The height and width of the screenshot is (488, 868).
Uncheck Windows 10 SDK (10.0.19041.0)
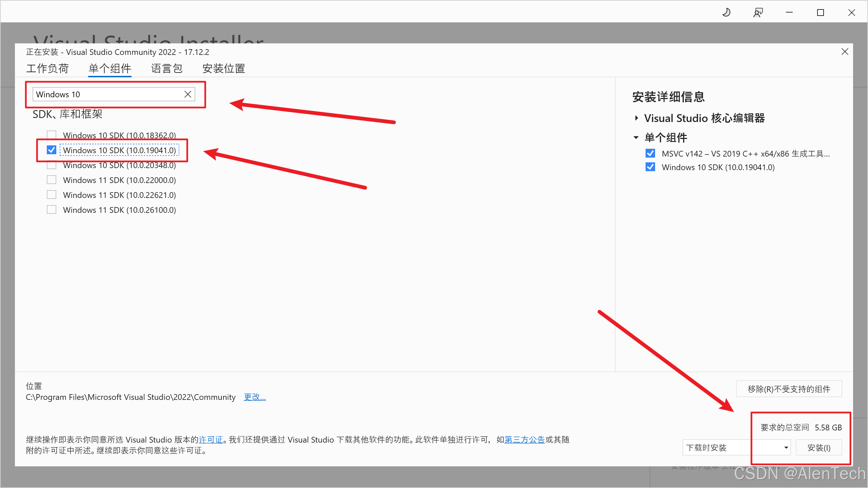click(52, 150)
